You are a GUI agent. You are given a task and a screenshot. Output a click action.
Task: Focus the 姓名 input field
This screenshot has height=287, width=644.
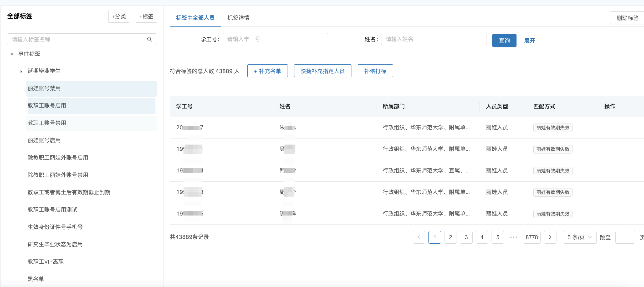pyautogui.click(x=434, y=39)
